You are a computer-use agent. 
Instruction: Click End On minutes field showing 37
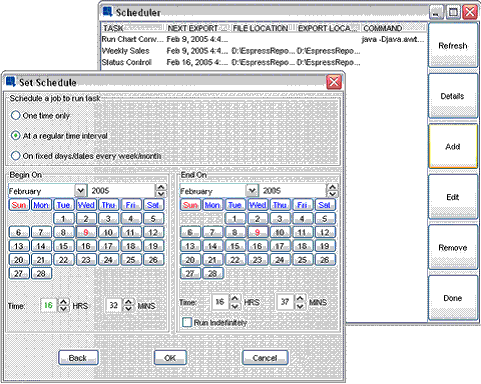click(285, 302)
